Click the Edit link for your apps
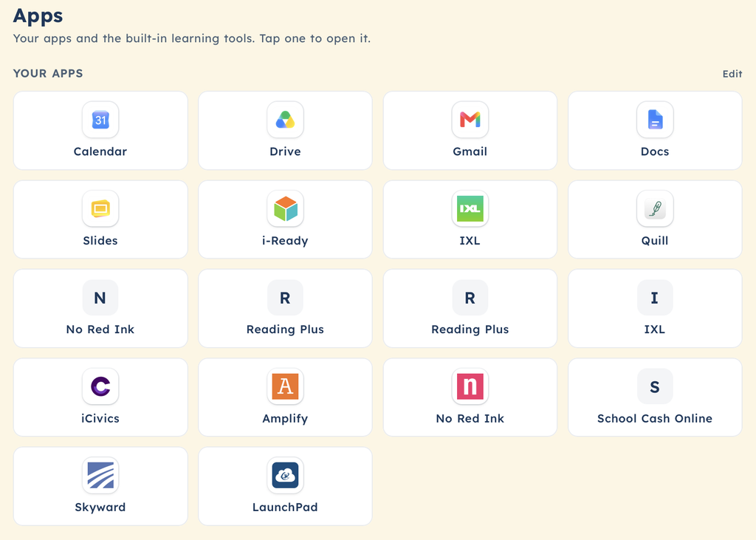Viewport: 756px width, 540px height. click(732, 74)
